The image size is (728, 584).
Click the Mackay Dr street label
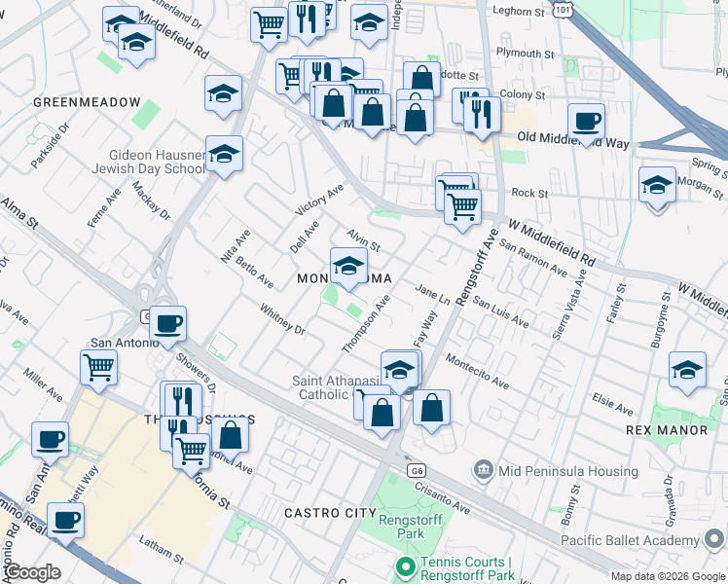point(151,201)
